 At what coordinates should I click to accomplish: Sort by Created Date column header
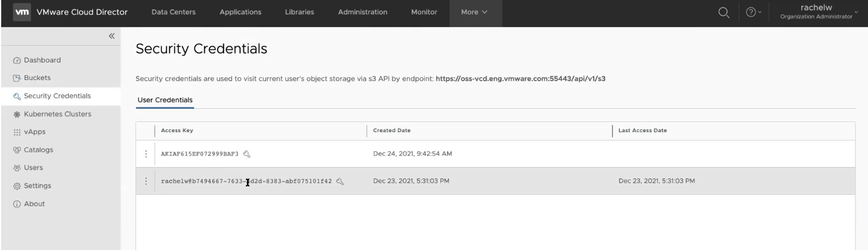(x=392, y=130)
